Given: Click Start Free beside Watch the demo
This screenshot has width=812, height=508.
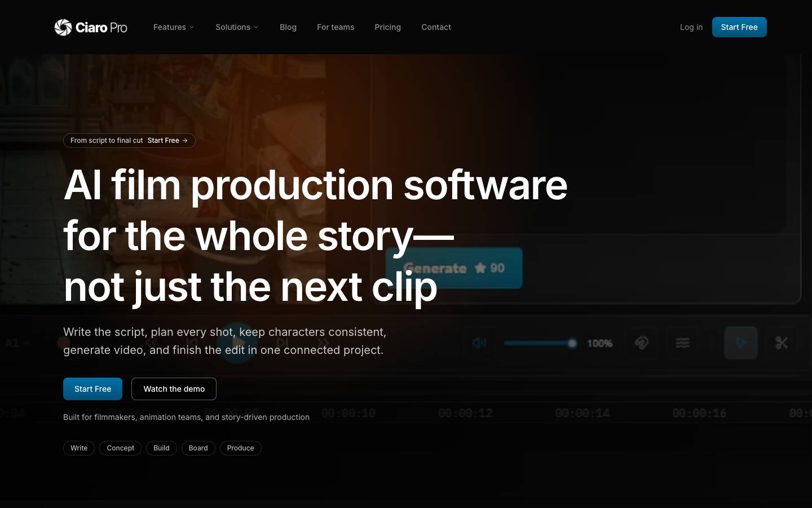Looking at the screenshot, I should (x=92, y=389).
